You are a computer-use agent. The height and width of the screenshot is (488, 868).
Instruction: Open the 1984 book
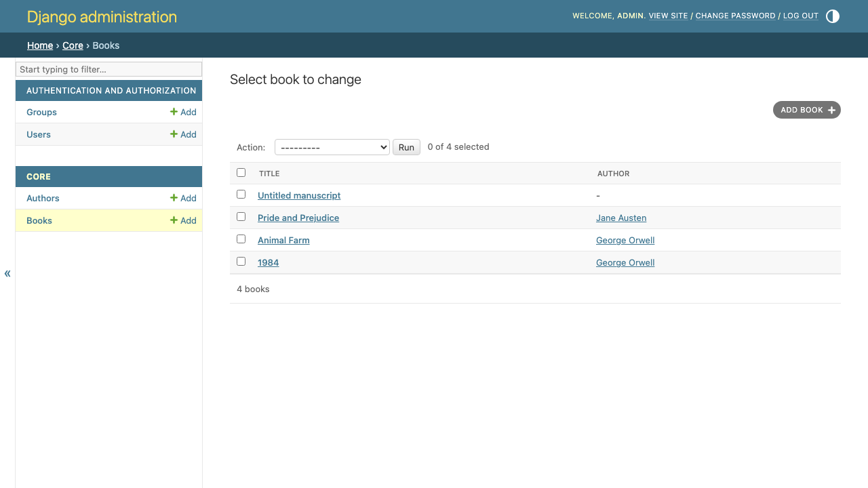click(268, 262)
